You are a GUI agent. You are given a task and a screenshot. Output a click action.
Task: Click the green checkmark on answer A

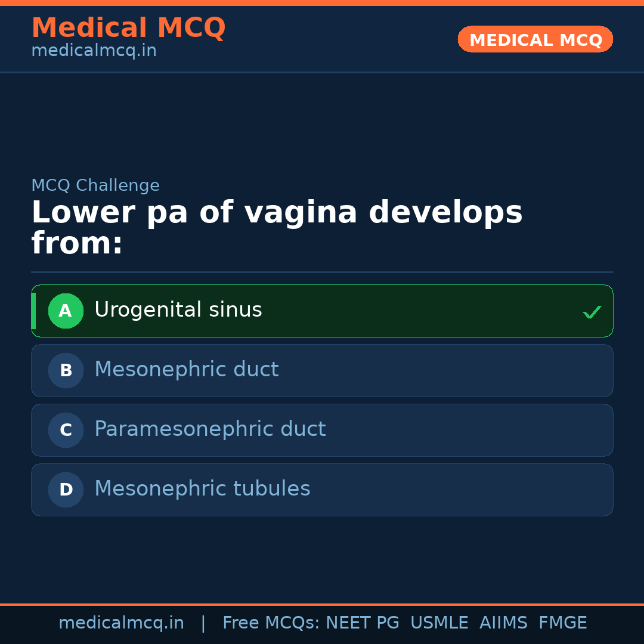pos(592,311)
